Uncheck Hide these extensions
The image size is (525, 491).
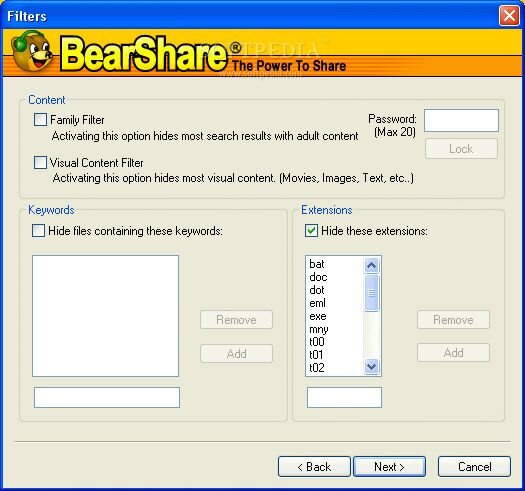coord(311,230)
